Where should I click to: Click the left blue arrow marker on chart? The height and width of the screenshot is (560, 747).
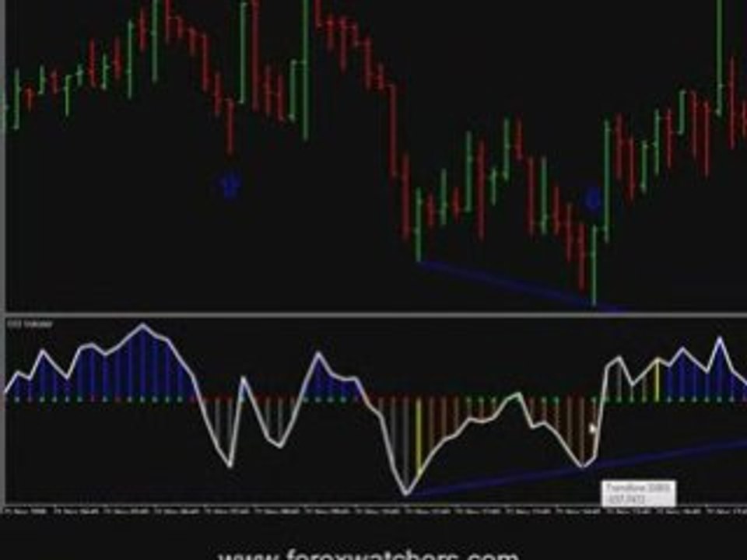(x=230, y=186)
